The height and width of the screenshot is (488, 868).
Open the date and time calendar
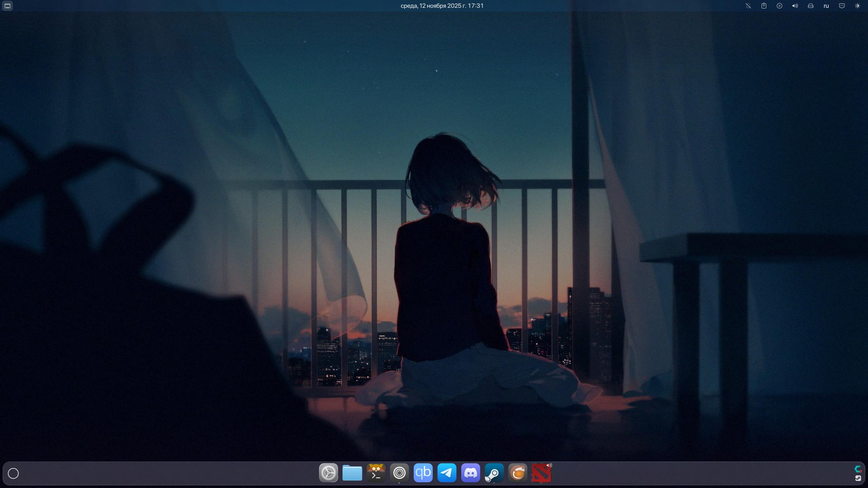(442, 6)
